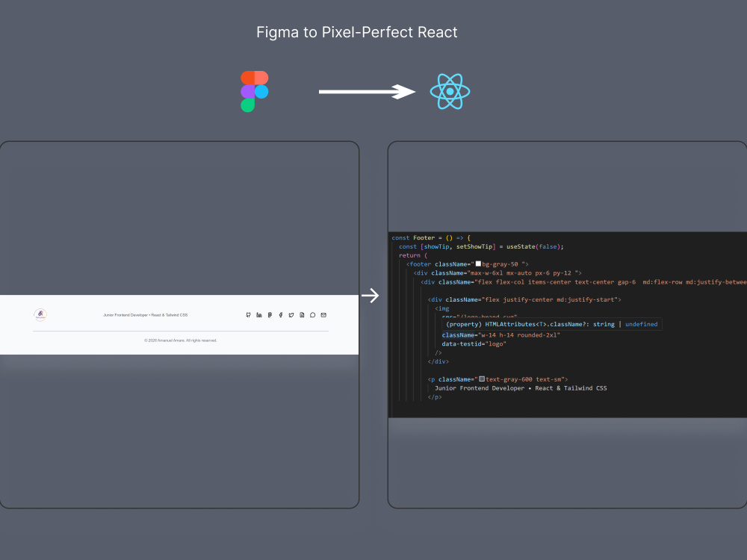This screenshot has width=747, height=560.
Task: Click 'Junior Frontend Developer' footer tagline
Action: pos(146,315)
